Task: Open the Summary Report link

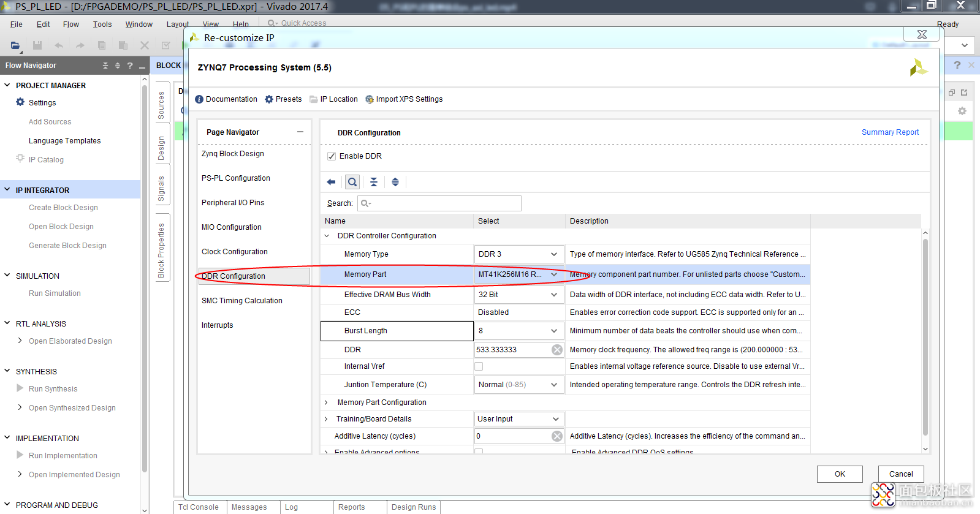Action: click(890, 132)
